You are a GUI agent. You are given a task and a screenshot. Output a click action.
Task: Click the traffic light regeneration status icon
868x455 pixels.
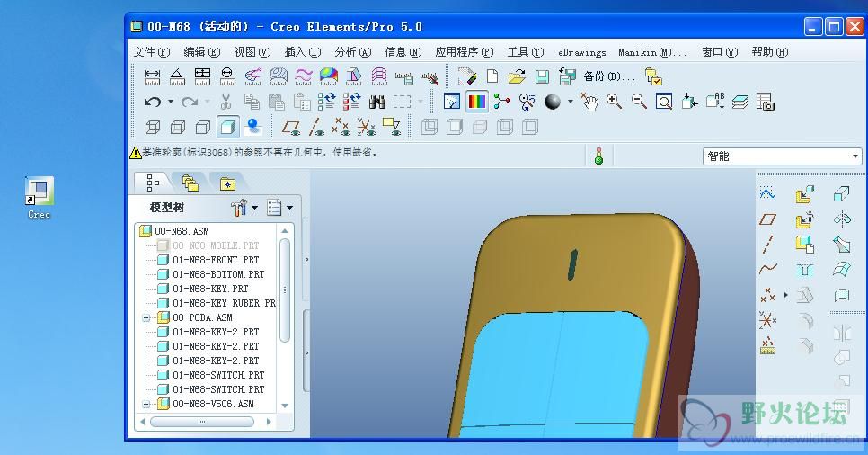point(598,156)
